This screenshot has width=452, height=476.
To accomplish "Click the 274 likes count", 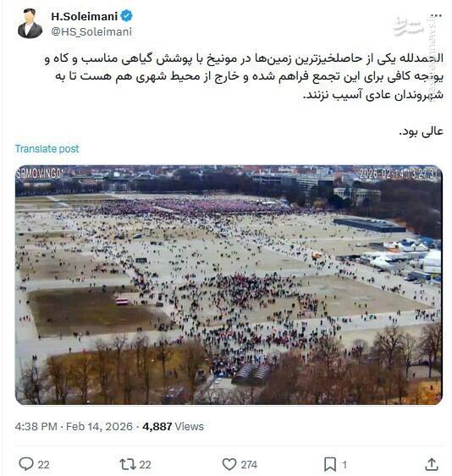I will [x=249, y=464].
